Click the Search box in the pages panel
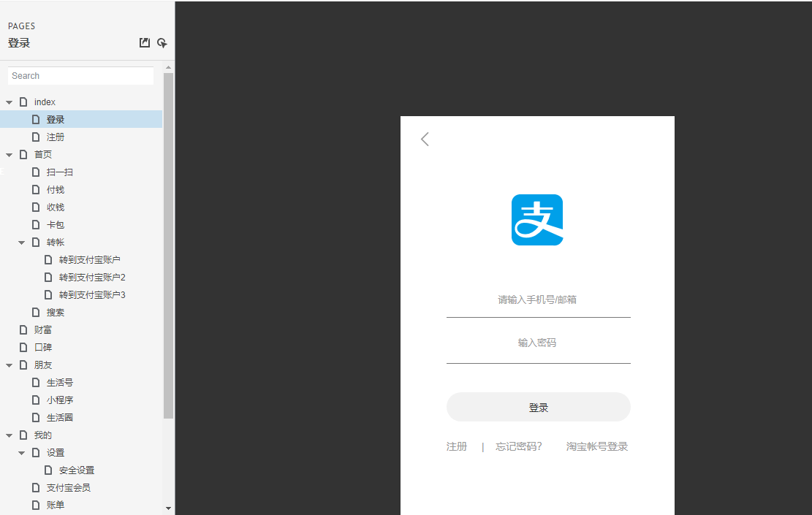 point(81,75)
